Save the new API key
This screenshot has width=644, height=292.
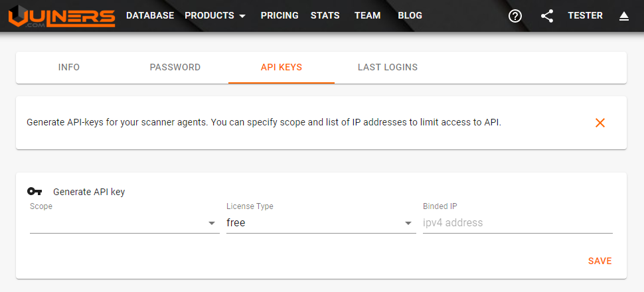point(600,261)
